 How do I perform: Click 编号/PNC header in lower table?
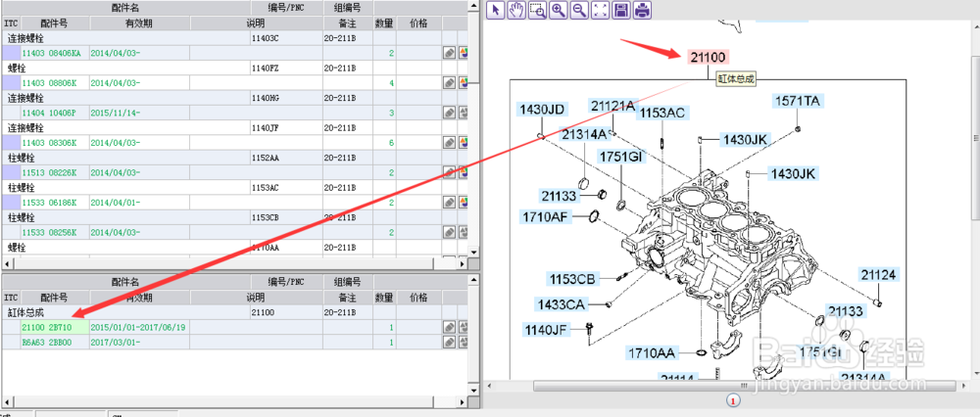pos(285,282)
